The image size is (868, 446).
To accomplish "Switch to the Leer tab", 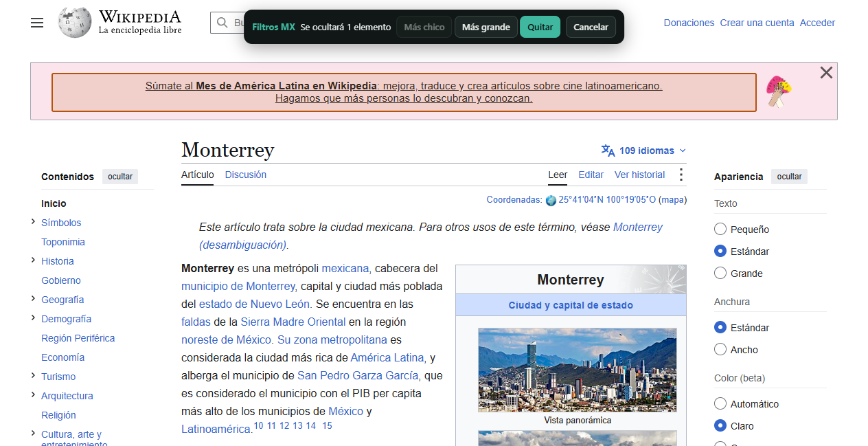I will tap(558, 175).
